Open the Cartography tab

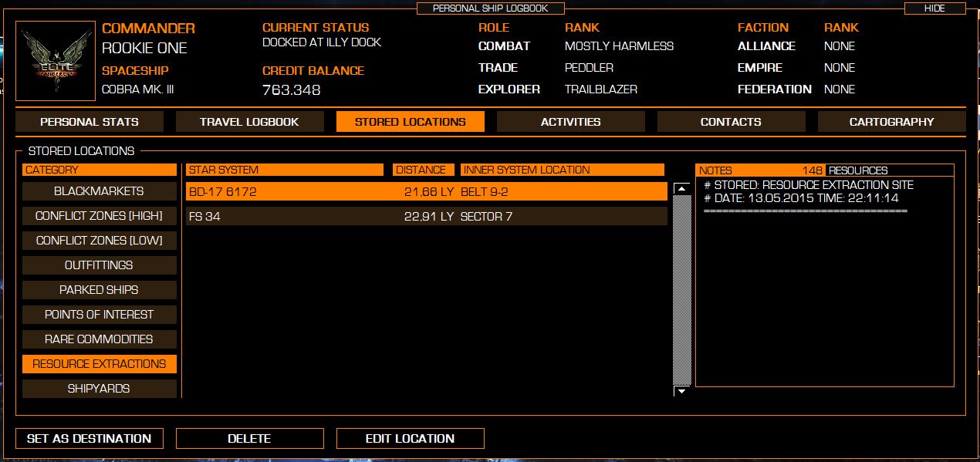pyautogui.click(x=891, y=122)
